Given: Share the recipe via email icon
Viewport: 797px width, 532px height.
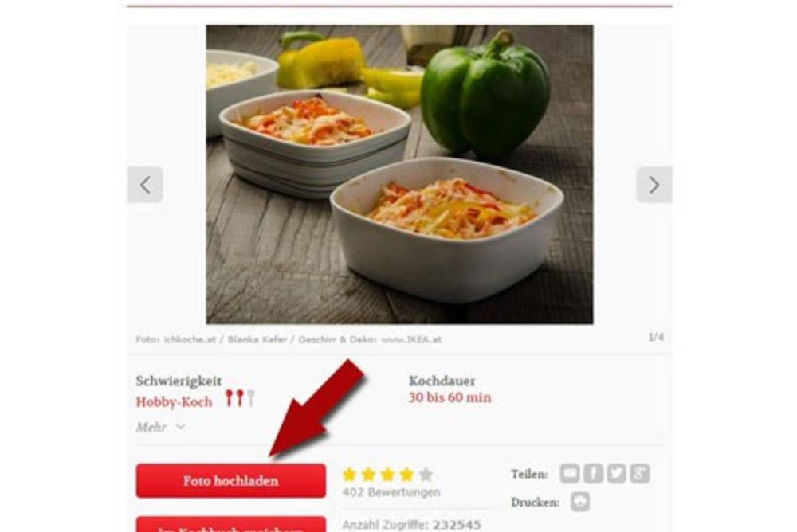Looking at the screenshot, I should click(x=570, y=474).
